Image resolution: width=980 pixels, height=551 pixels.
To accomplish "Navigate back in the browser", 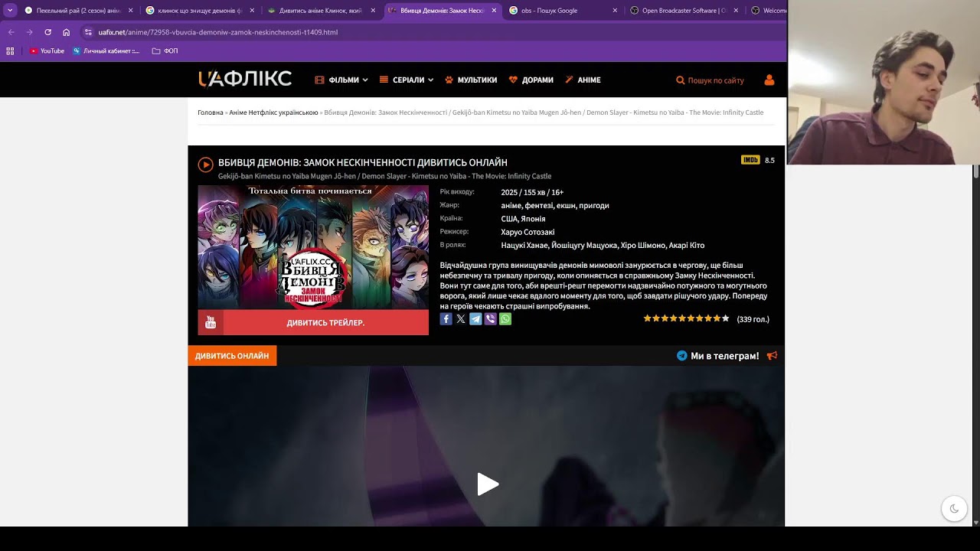I will click(x=11, y=32).
